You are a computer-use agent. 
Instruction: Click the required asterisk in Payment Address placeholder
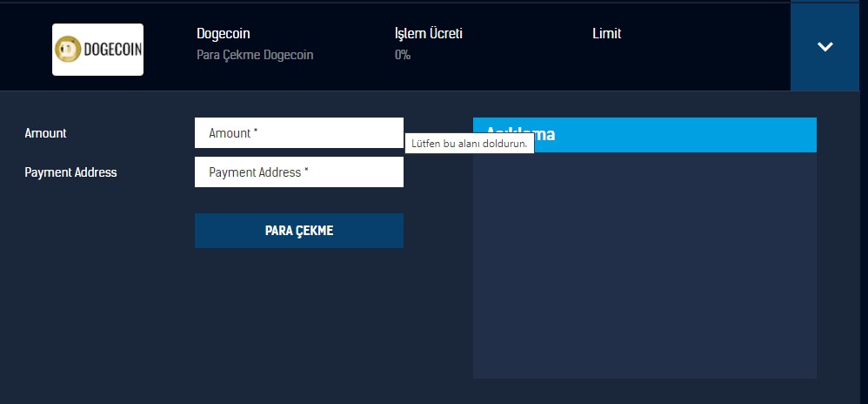point(307,172)
